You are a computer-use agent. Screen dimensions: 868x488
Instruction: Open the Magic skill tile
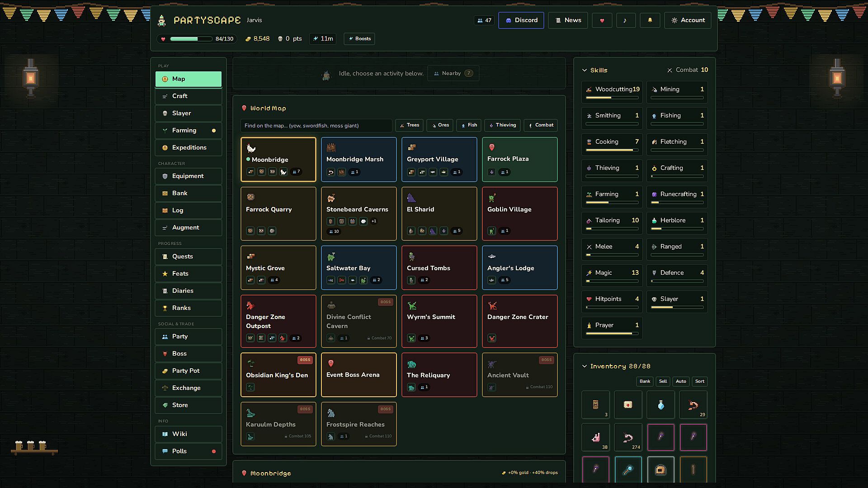(x=612, y=275)
